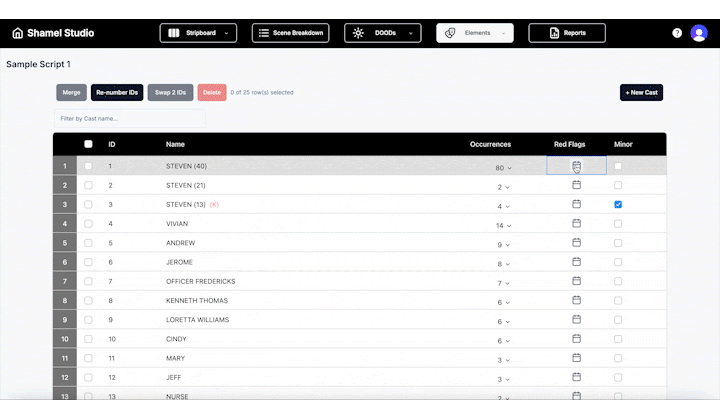Expand occurrences dropdown for MARY
The height and width of the screenshot is (420, 720).
click(504, 360)
